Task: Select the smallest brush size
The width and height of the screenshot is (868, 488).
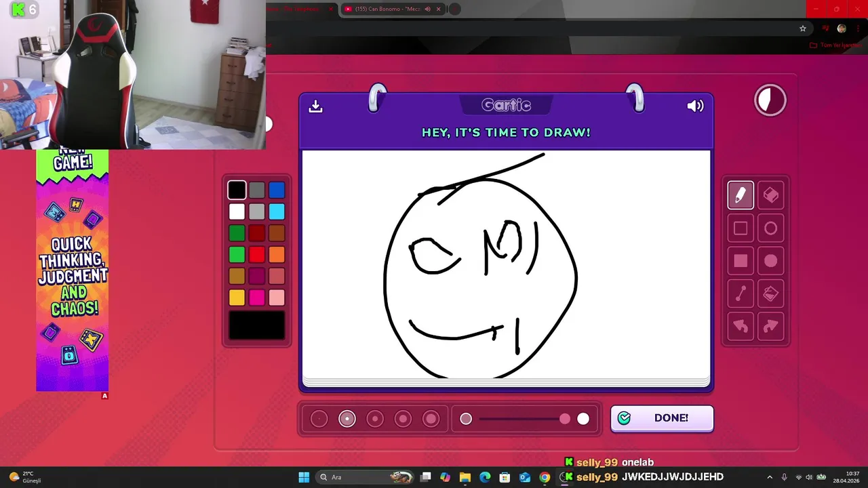Action: [x=319, y=419]
